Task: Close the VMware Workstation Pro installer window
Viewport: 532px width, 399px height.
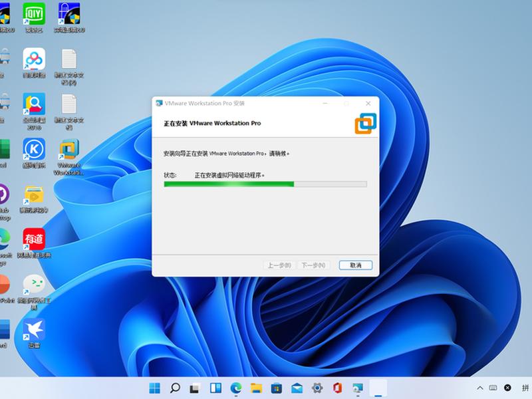Action: pyautogui.click(x=368, y=103)
